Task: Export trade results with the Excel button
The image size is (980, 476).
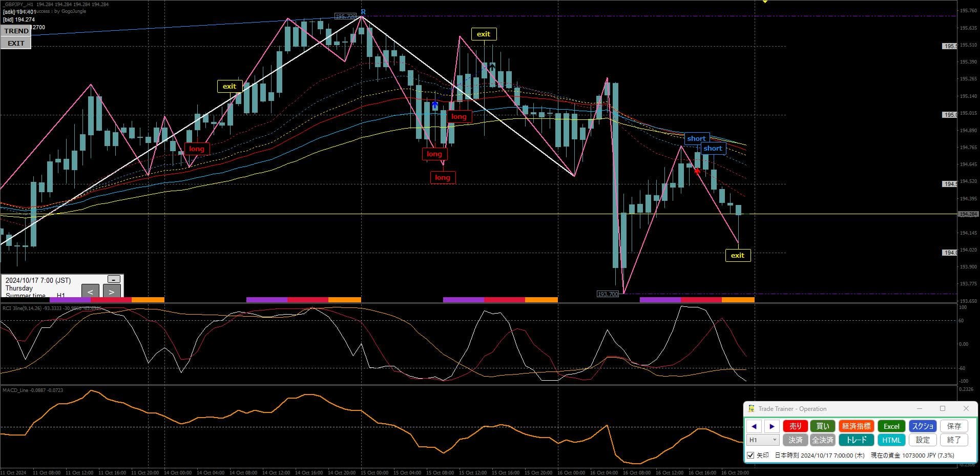Action: [891, 426]
